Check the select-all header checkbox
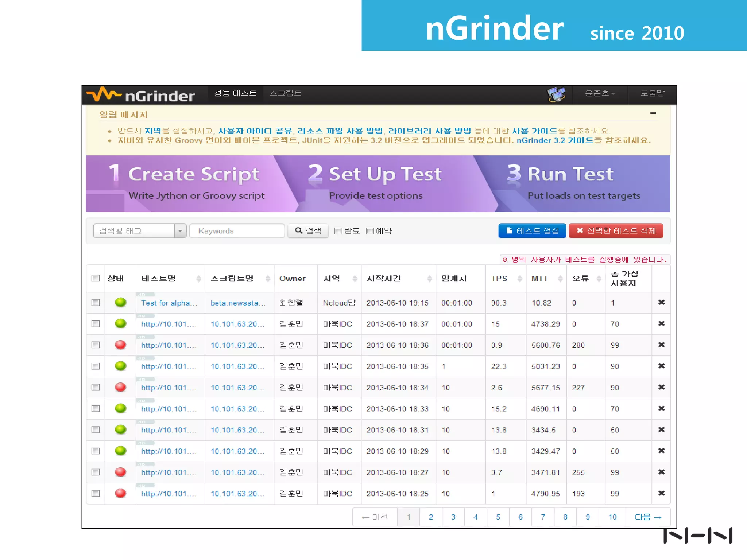Screen dimensions: 747x560 (96, 278)
